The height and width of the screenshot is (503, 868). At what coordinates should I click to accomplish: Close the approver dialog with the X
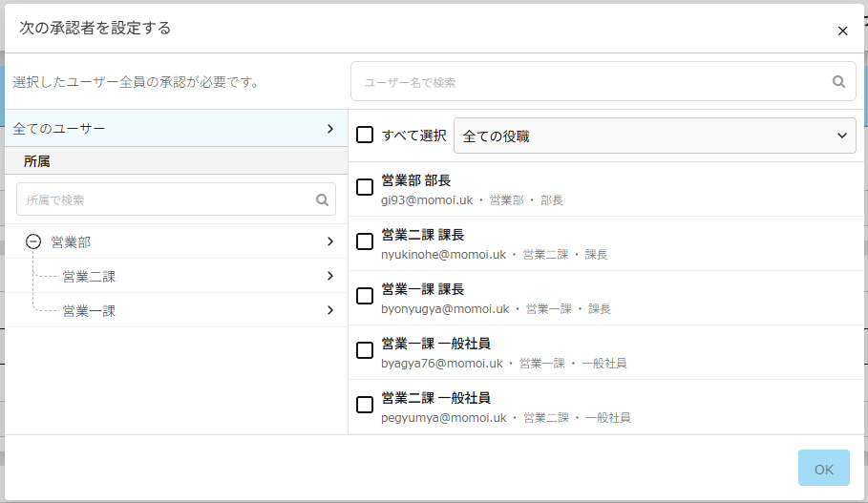842,31
